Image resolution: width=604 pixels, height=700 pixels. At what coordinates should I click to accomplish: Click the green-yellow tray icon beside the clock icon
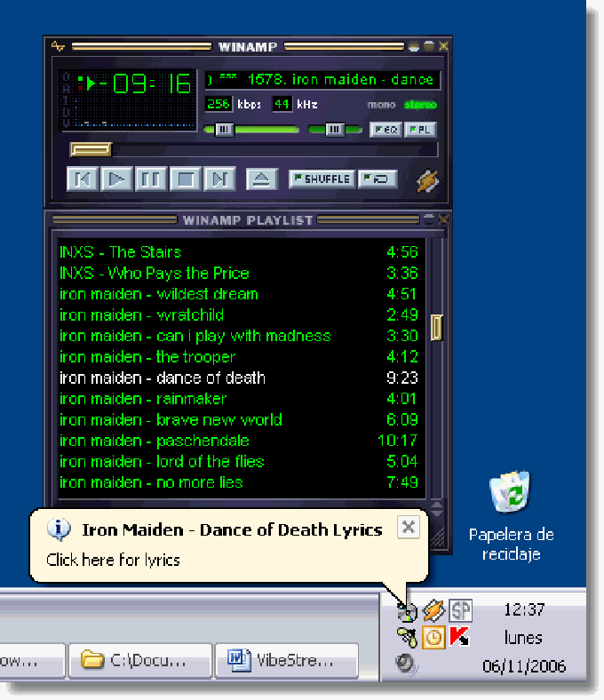407,637
